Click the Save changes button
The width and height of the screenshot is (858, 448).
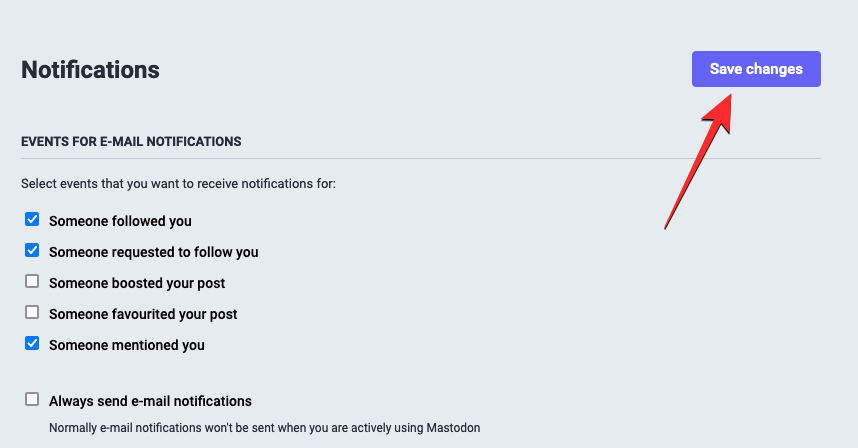[756, 69]
